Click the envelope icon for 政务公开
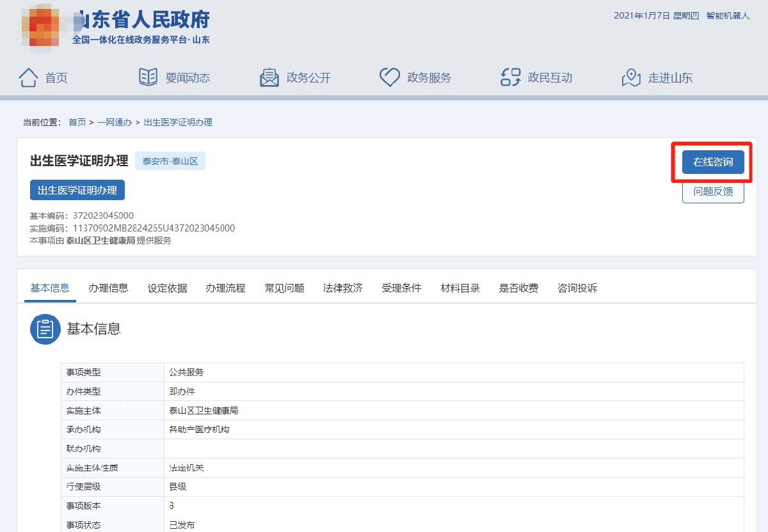Image resolution: width=768 pixels, height=532 pixels. point(269,77)
